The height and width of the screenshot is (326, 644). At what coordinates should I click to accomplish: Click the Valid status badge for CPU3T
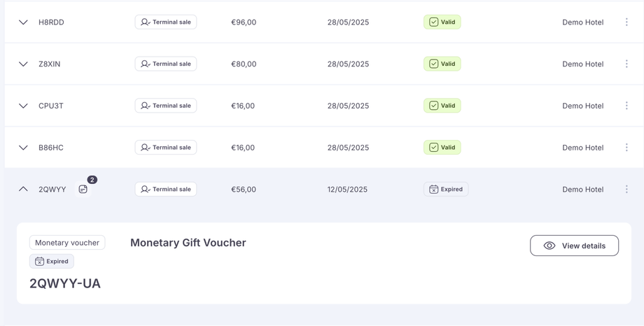[442, 106]
